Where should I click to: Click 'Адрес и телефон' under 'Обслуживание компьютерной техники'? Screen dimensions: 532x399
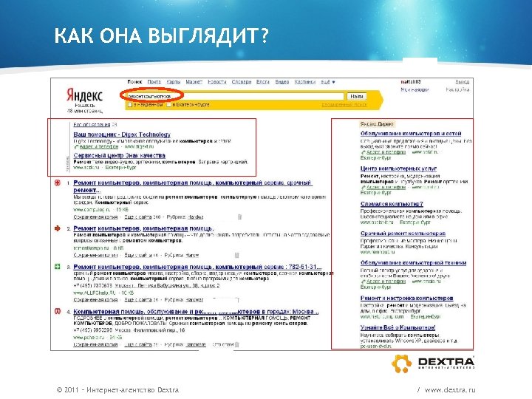coord(386,282)
